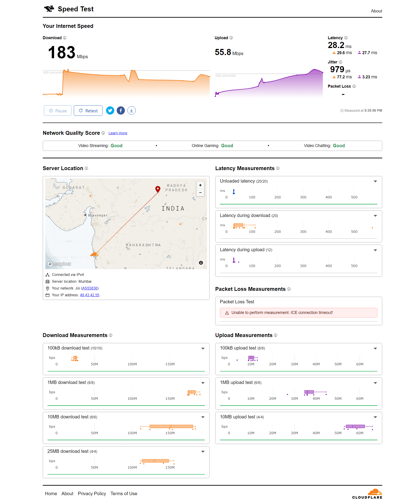Viewport: 420px width, 504px height.
Task: Click the download results icon
Action: [x=131, y=111]
